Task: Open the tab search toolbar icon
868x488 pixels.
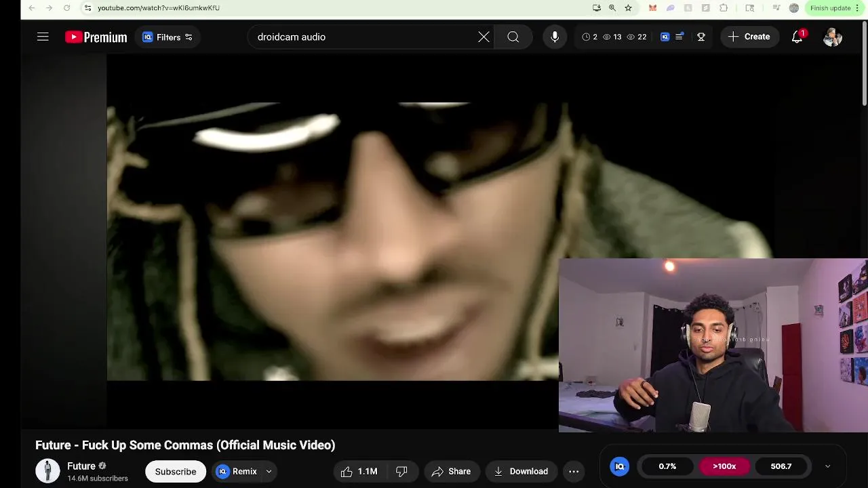Action: pyautogui.click(x=750, y=8)
